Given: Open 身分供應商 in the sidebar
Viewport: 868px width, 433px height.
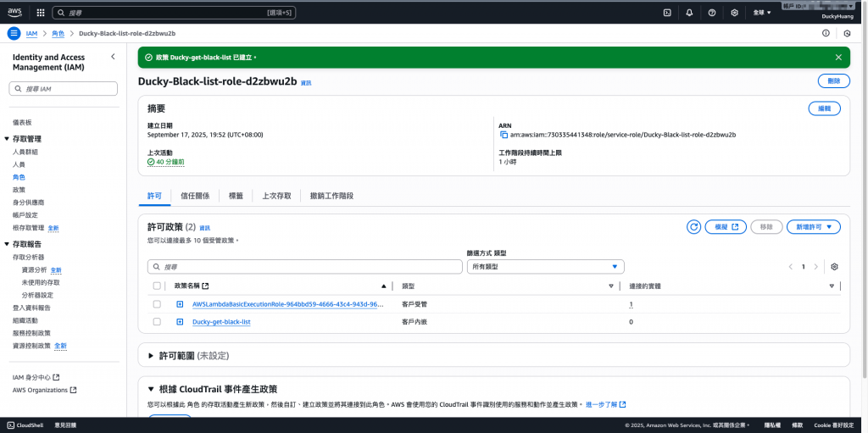Looking at the screenshot, I should click(28, 203).
